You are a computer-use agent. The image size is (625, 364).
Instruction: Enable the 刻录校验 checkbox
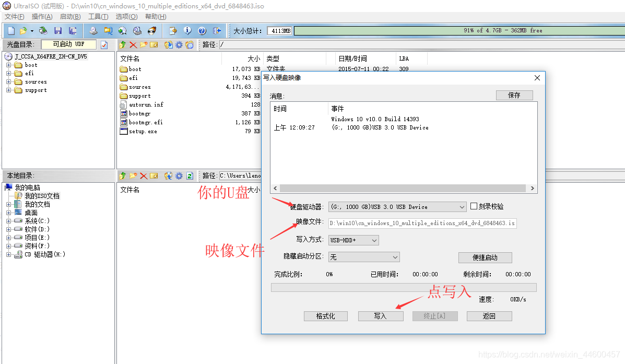[x=474, y=206]
